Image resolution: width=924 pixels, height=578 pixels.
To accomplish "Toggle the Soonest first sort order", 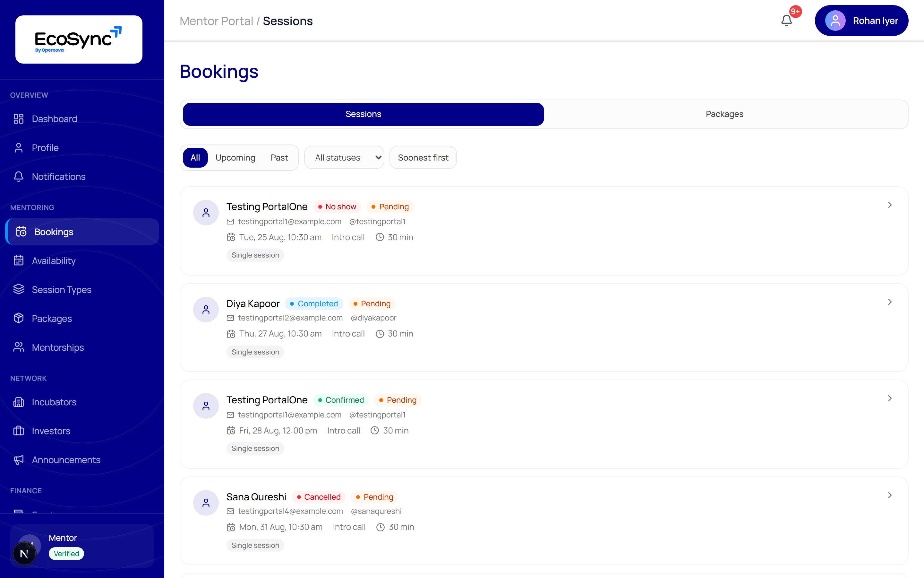I will 423,157.
